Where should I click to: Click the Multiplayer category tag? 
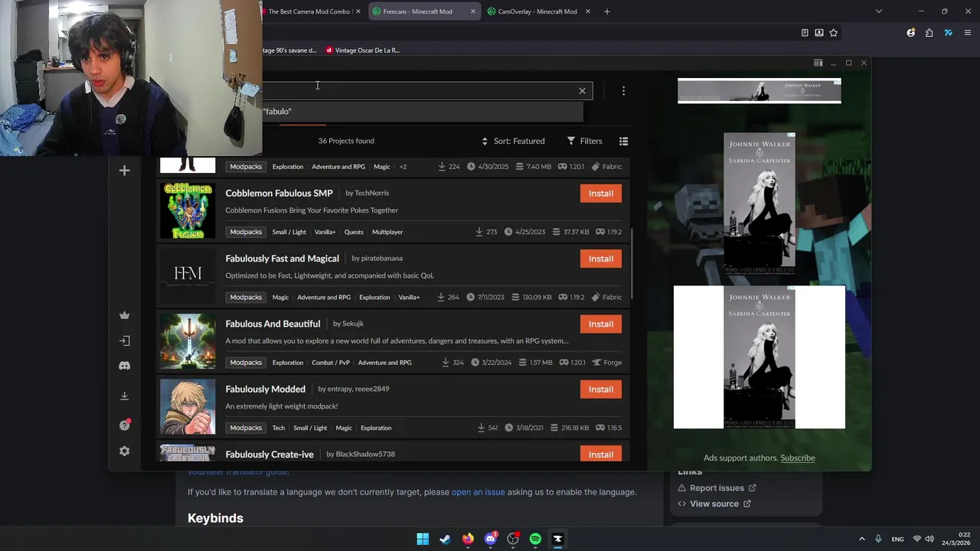(x=387, y=232)
